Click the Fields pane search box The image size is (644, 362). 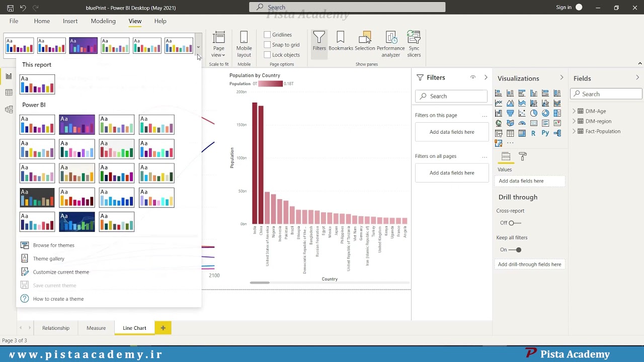(x=606, y=94)
